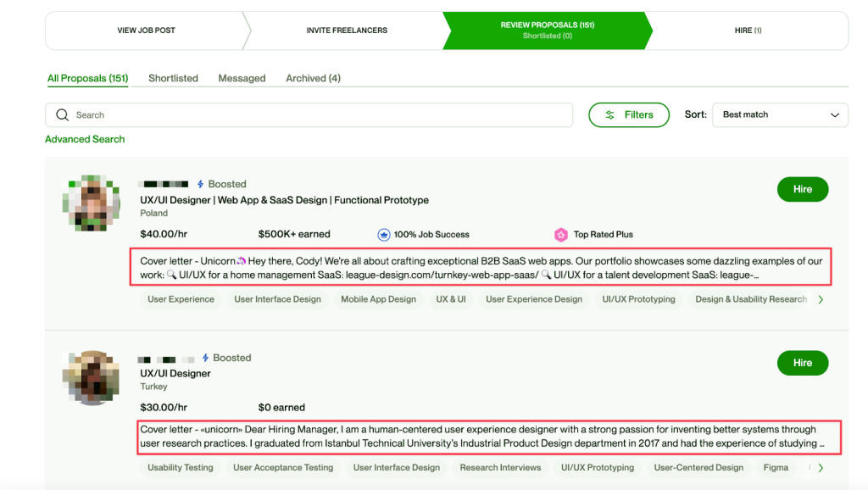Screen dimensions: 868x490
Task: Expand more skills for Poland freelancer
Action: click(x=821, y=299)
